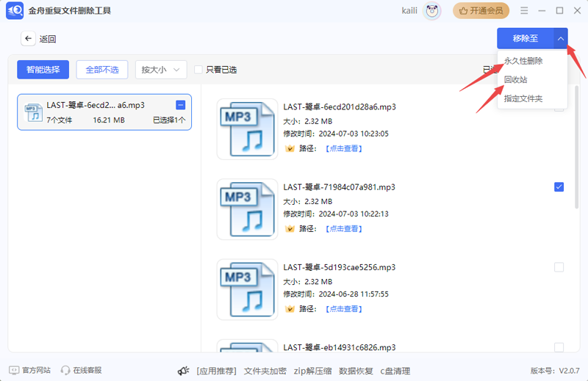Collapse the 移除至 dropdown arrow
This screenshot has width=588, height=381.
(560, 38)
